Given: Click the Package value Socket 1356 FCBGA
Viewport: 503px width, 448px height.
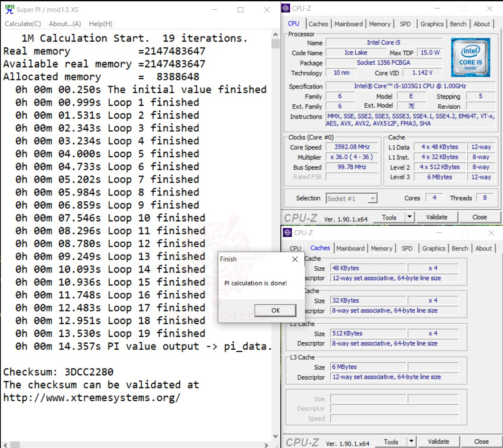Looking at the screenshot, I should pyautogui.click(x=384, y=62).
